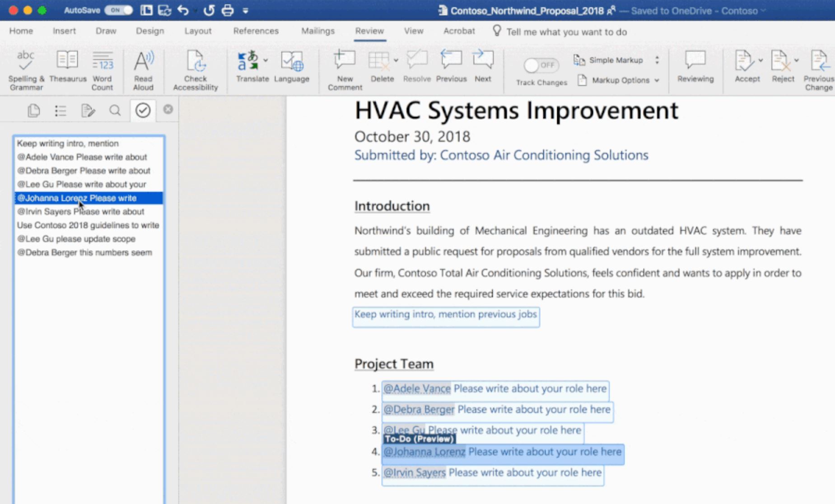This screenshot has width=835, height=504.
Task: Go to the Next comment
Action: point(483,66)
